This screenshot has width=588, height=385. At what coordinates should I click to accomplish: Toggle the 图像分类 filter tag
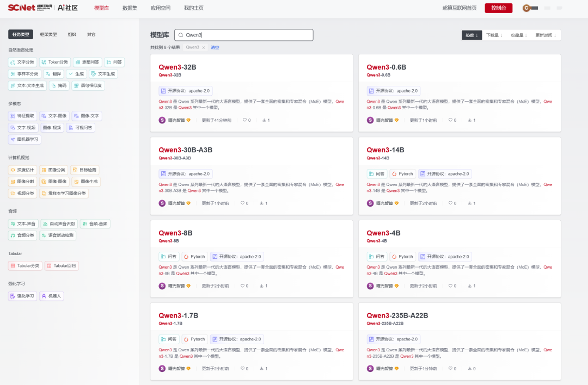pos(53,170)
